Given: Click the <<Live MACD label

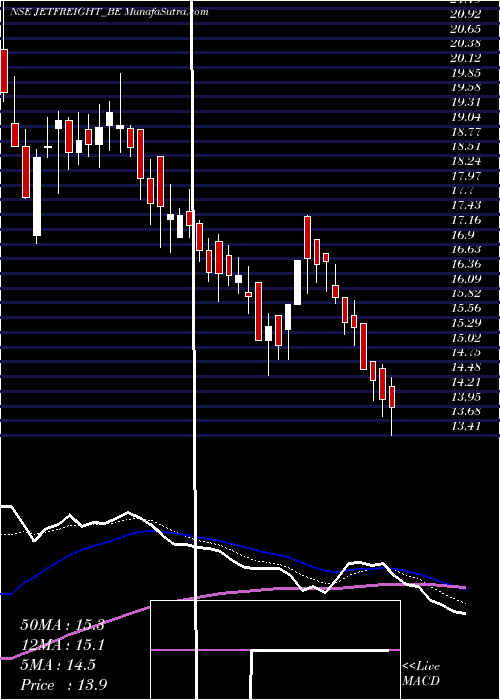Looking at the screenshot, I should pos(421,674).
